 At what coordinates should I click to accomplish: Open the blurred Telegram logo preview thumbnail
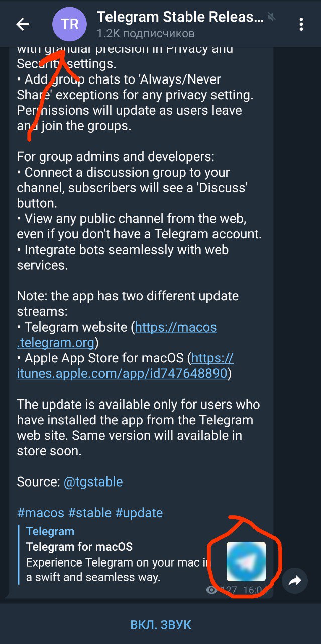point(246,561)
